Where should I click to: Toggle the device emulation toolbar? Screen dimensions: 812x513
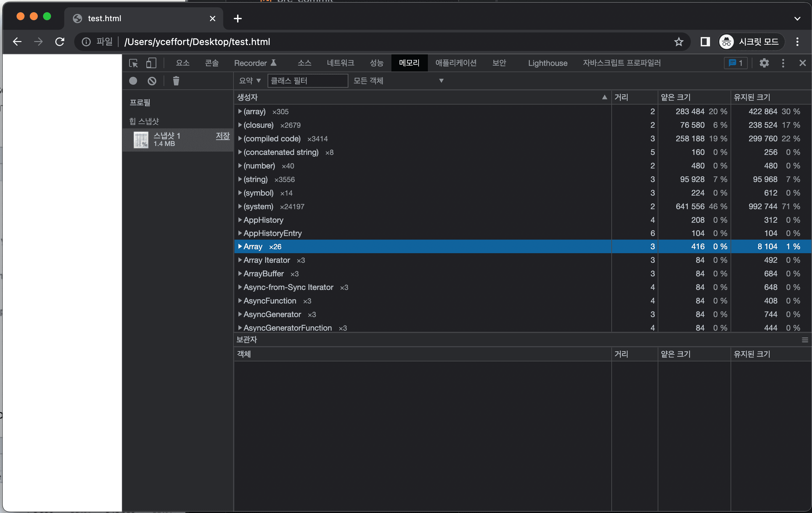coord(151,63)
